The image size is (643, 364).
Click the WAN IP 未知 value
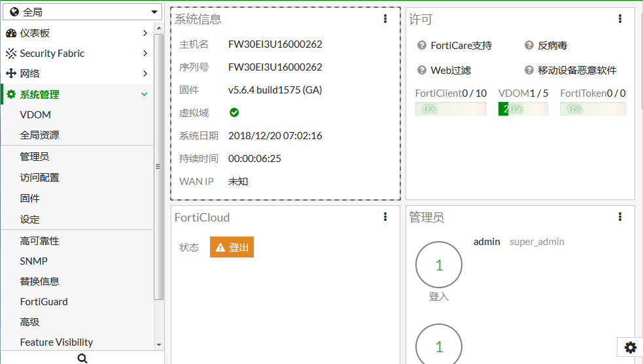click(x=238, y=182)
